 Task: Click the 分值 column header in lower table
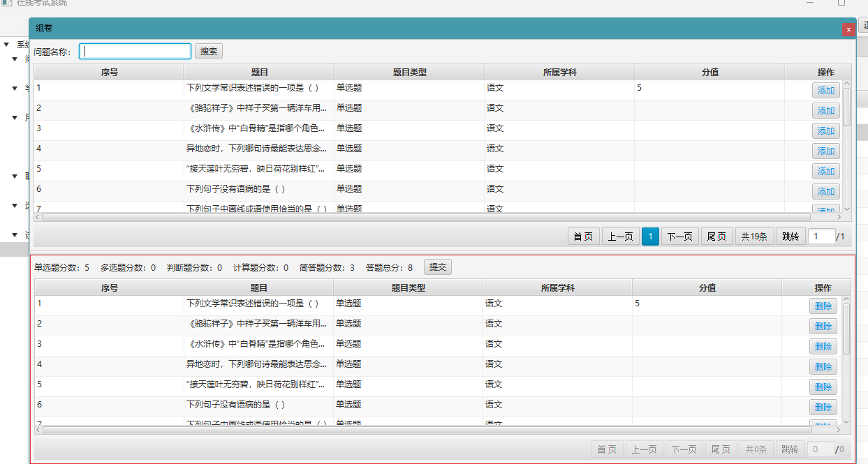coord(707,287)
